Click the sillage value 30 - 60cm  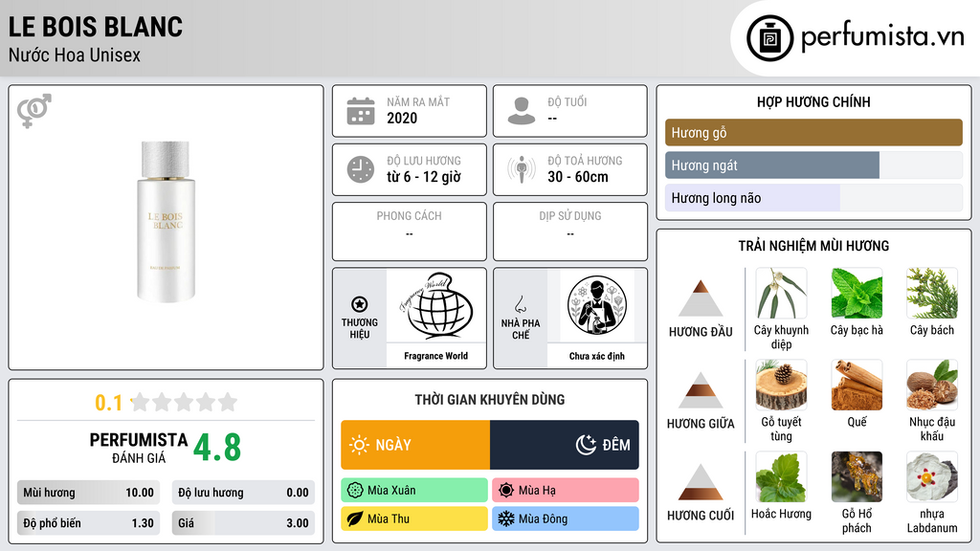coord(578,177)
